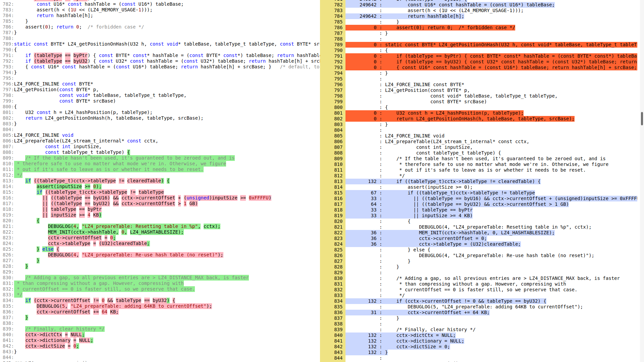This screenshot has height=362, width=644.
Task: Click uncovered coverage line 792 byU32 statement
Action: pyautogui.click(x=517, y=62)
